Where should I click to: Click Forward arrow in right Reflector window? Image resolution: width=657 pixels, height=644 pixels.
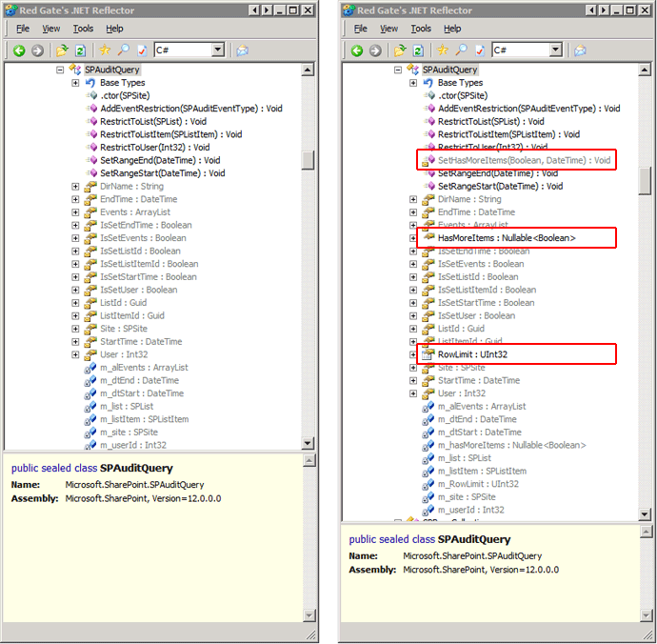[375, 50]
